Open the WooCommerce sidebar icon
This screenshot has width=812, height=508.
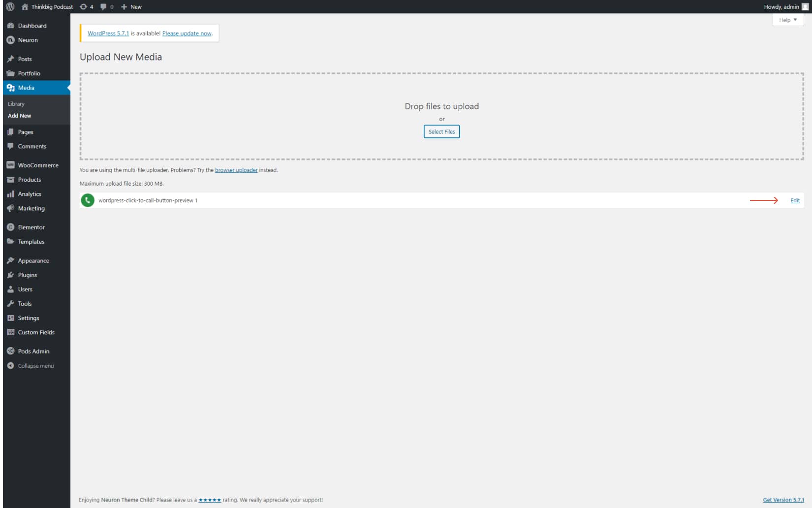(x=10, y=165)
